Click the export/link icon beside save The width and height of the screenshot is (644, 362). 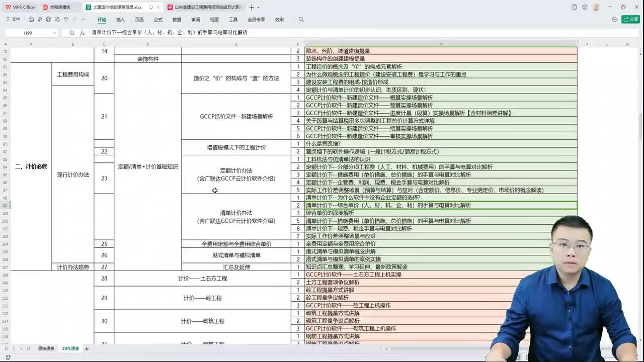(x=40, y=19)
